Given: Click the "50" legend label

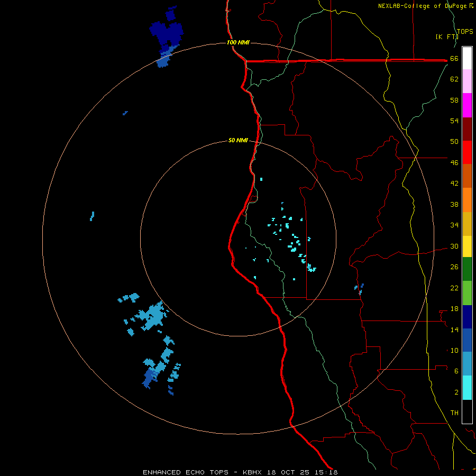Looking at the screenshot, I should (x=454, y=141).
